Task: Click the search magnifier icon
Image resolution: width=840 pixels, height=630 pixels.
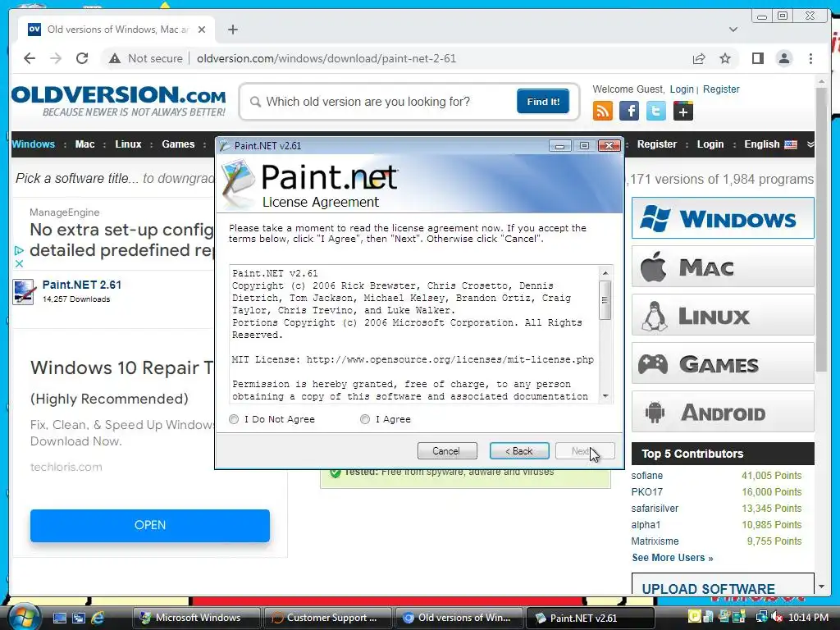Action: tap(256, 102)
